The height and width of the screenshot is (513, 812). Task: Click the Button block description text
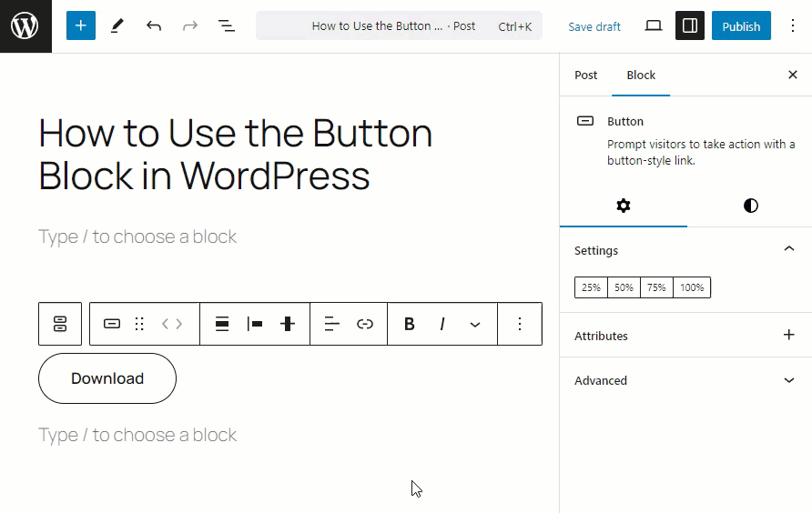coord(701,152)
